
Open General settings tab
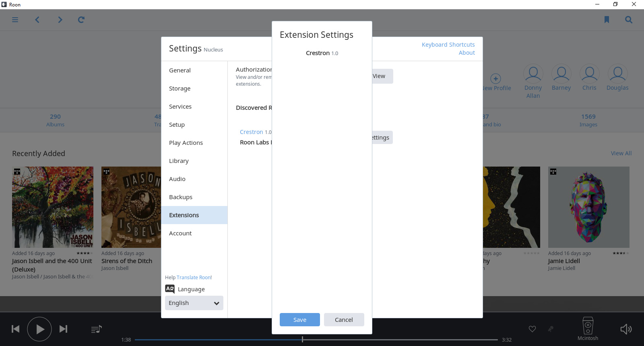(194, 70)
